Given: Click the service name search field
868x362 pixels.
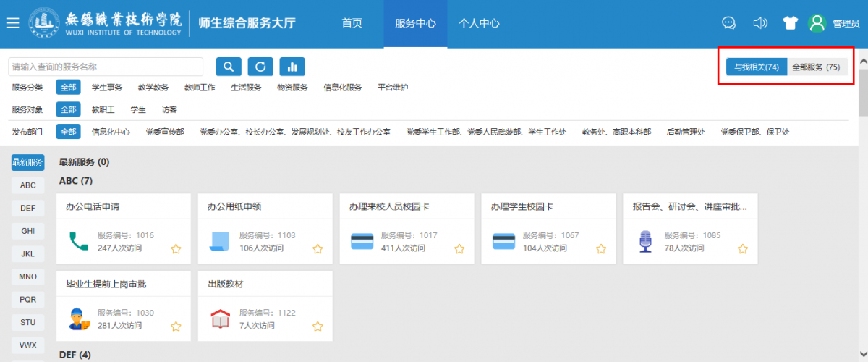Looking at the screenshot, I should [106, 67].
